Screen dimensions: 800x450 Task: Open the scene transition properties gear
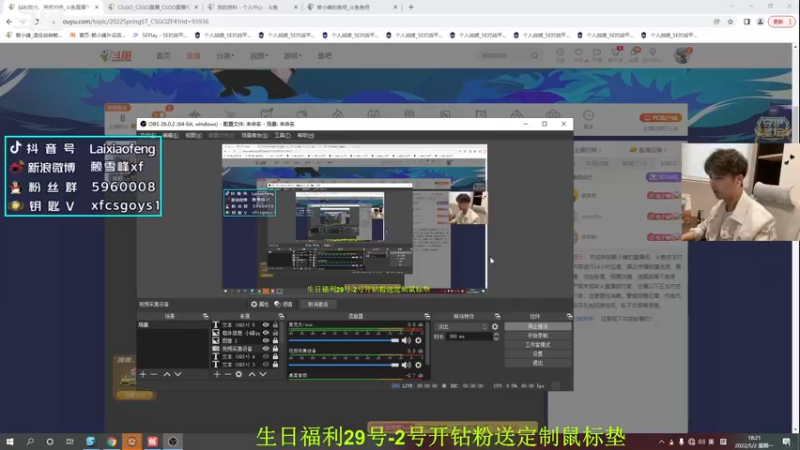(495, 327)
